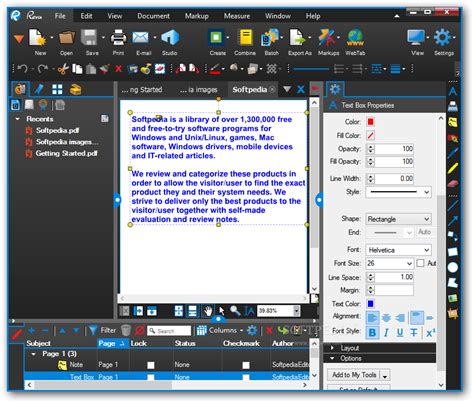Open the File menu
Screen dimensions: 474x403
(60, 16)
